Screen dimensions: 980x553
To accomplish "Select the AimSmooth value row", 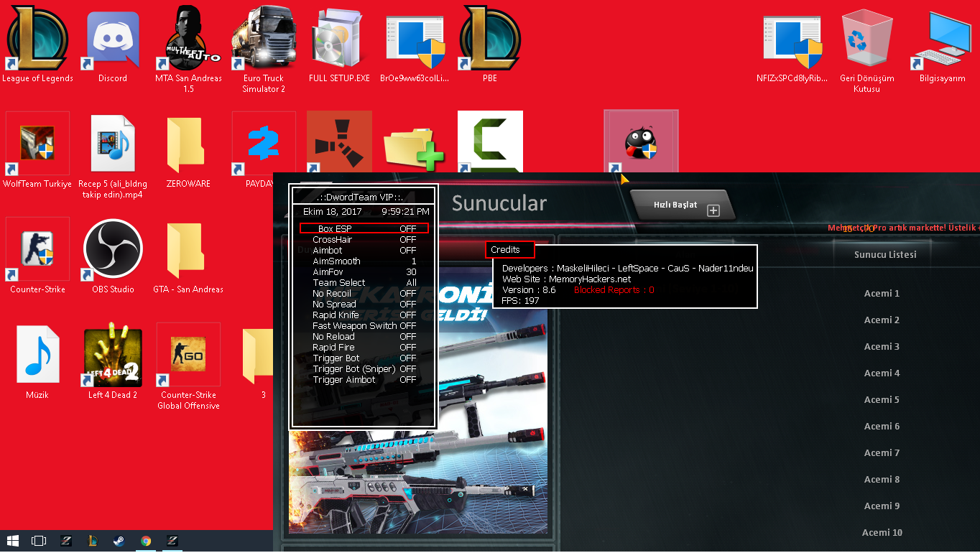I will [364, 261].
